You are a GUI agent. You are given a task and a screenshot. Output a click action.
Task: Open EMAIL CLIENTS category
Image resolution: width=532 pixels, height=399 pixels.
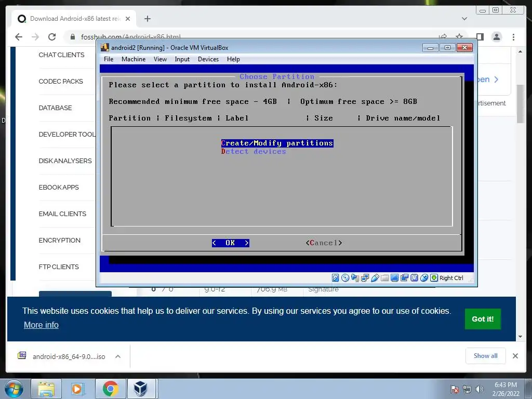62,214
